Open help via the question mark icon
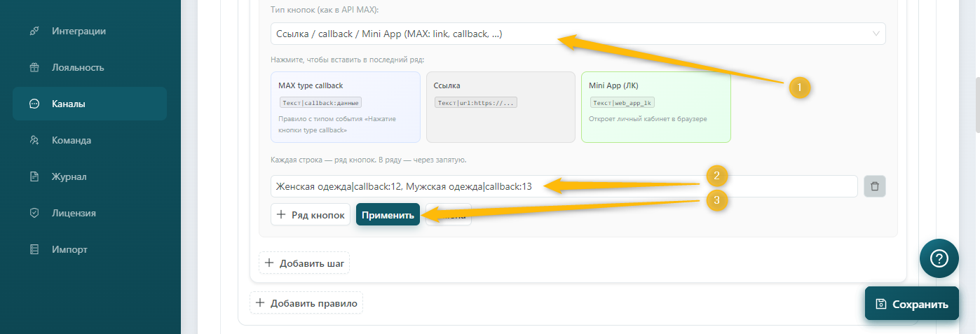The width and height of the screenshot is (980, 334). [x=939, y=259]
